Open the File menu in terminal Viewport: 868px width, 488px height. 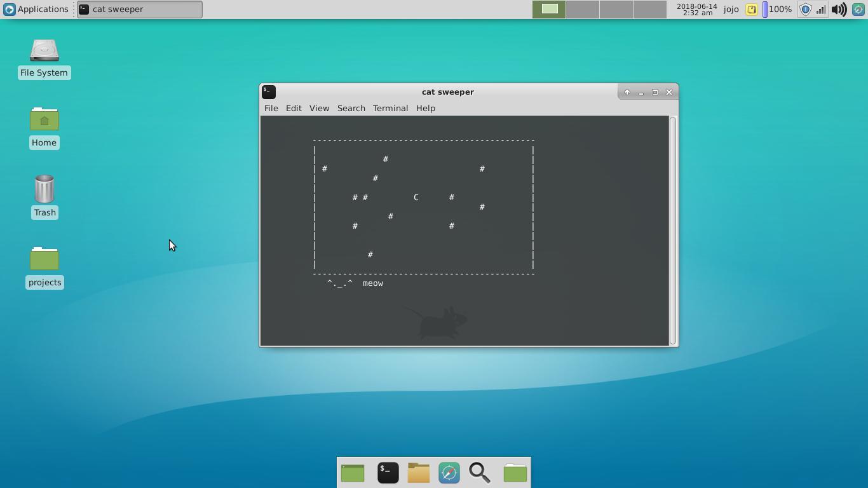coord(271,108)
